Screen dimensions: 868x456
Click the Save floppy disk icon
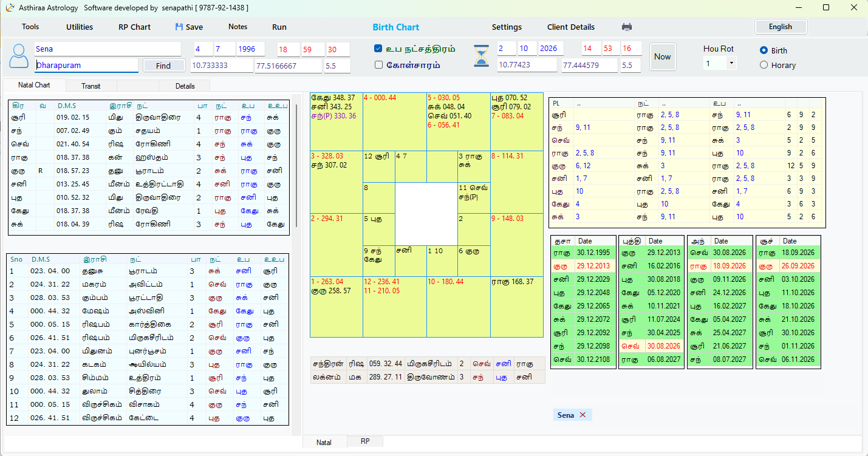[x=179, y=27]
